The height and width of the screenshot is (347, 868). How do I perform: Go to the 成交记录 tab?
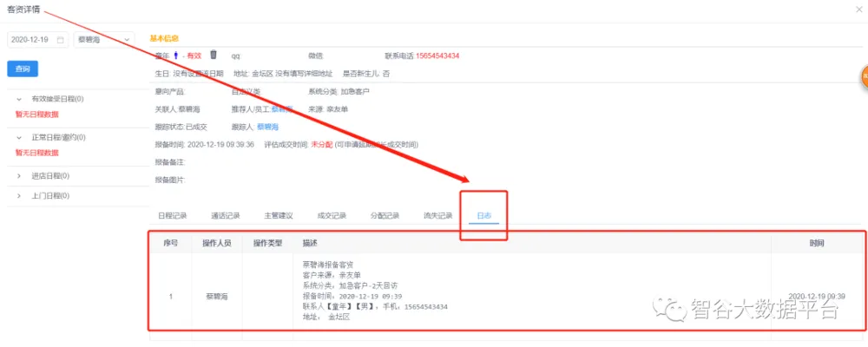[x=332, y=215]
